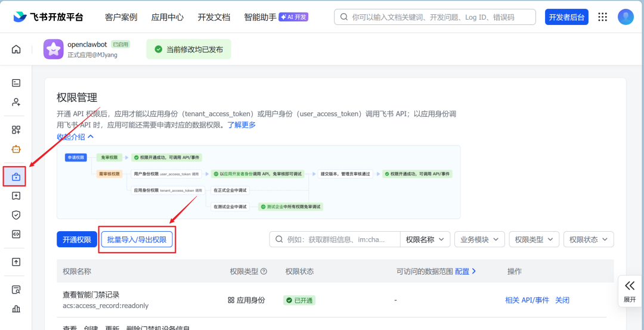Open the 权限状态 filter dropdown
Viewport: 644px width, 330px height.
pyautogui.click(x=589, y=239)
